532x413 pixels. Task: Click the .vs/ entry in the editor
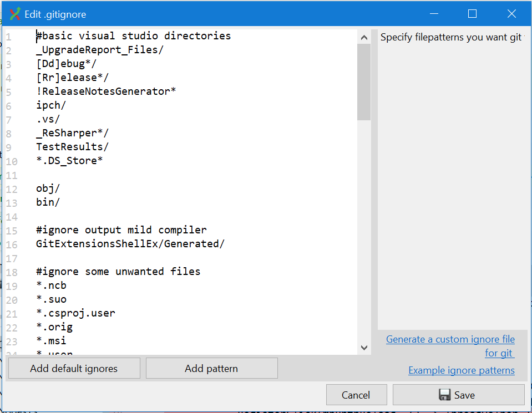47,119
